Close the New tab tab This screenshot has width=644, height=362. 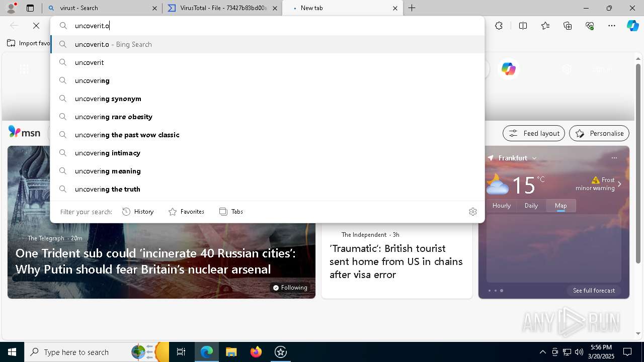click(395, 8)
